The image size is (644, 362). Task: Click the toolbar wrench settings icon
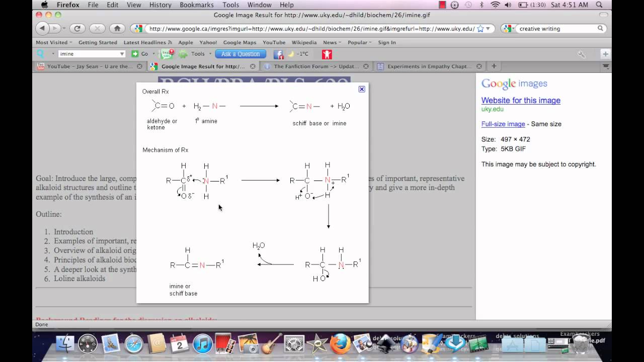pos(581,54)
